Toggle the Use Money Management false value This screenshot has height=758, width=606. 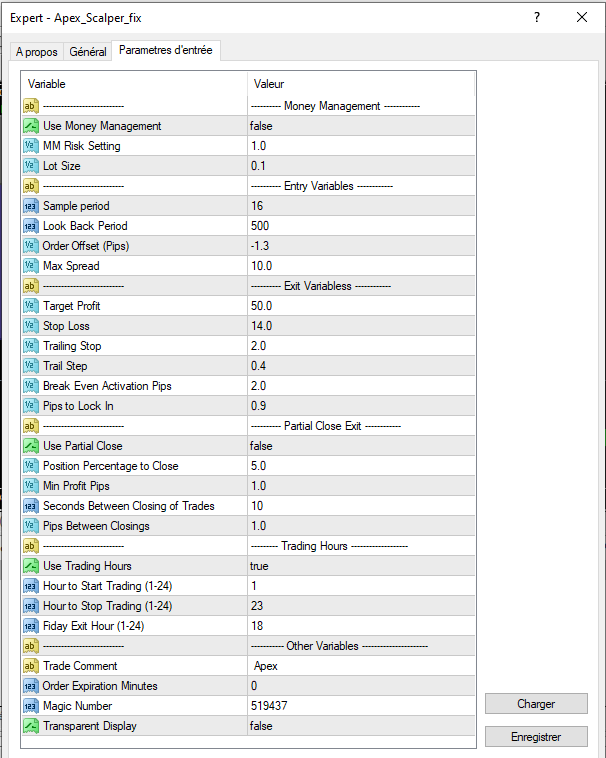pyautogui.click(x=360, y=126)
